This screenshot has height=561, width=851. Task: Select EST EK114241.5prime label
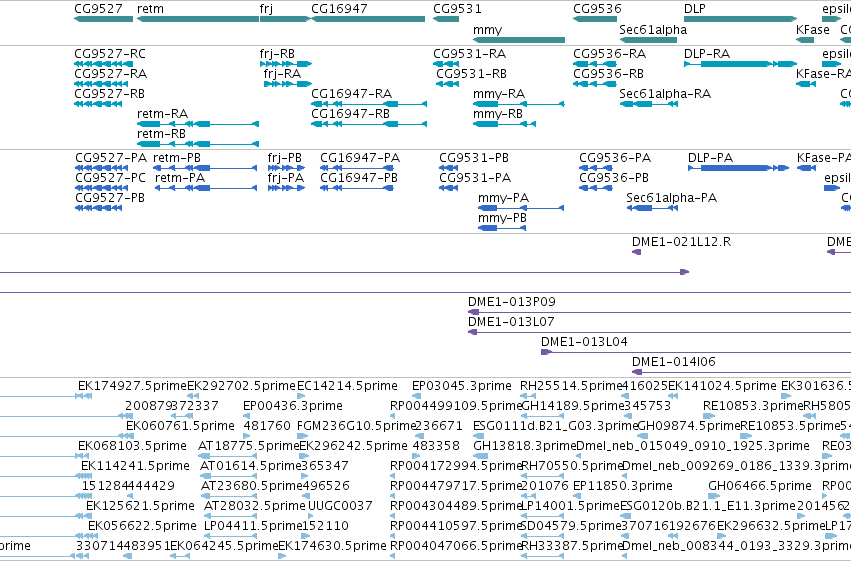click(x=135, y=467)
